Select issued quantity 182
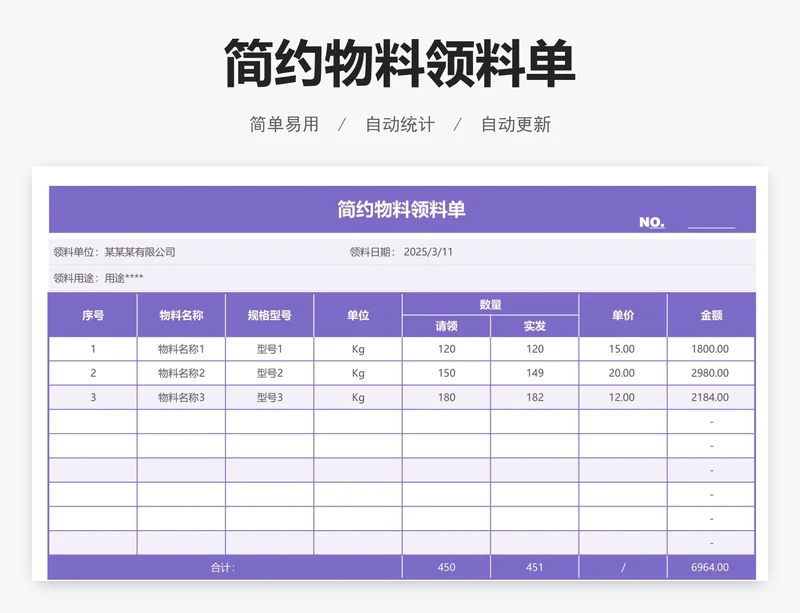The image size is (800, 613). click(x=535, y=398)
